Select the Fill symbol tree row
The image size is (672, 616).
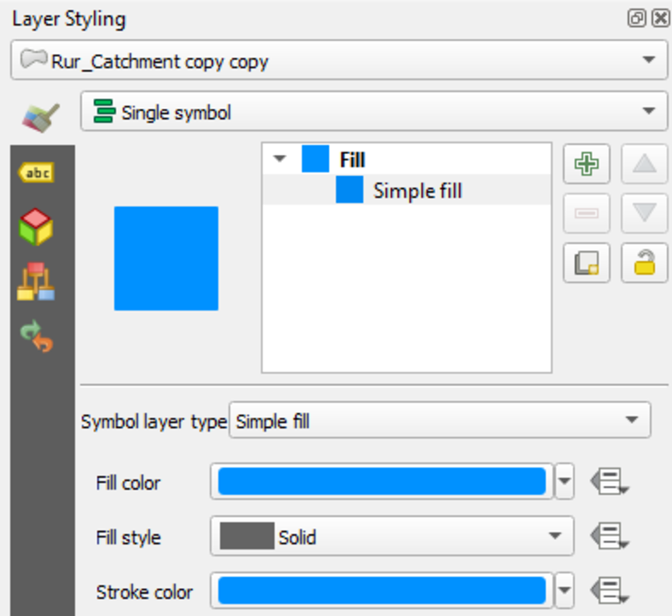tap(406, 159)
